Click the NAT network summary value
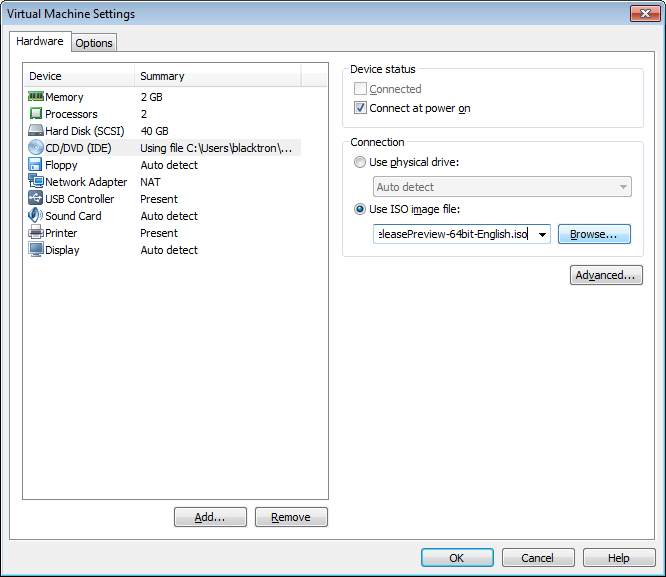The height and width of the screenshot is (577, 666). click(150, 182)
